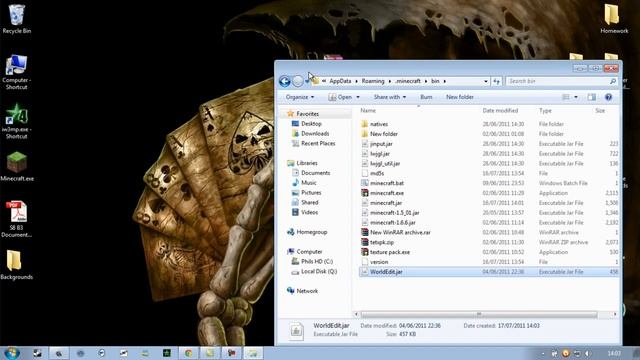The width and height of the screenshot is (640, 360).
Task: Open the Computer - Shortcut desktop icon
Action: 16,72
